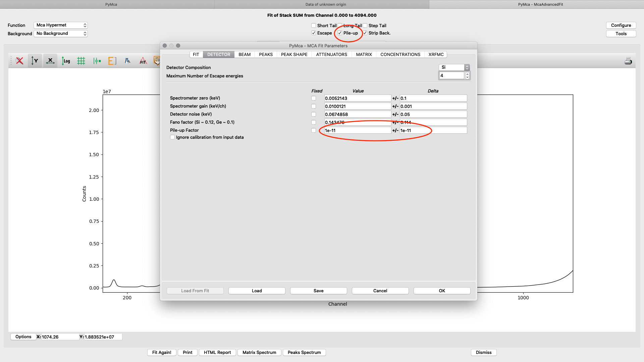Image resolution: width=644 pixels, height=362 pixels.
Task: Click the Spectrometer zero delta field
Action: [x=433, y=98]
